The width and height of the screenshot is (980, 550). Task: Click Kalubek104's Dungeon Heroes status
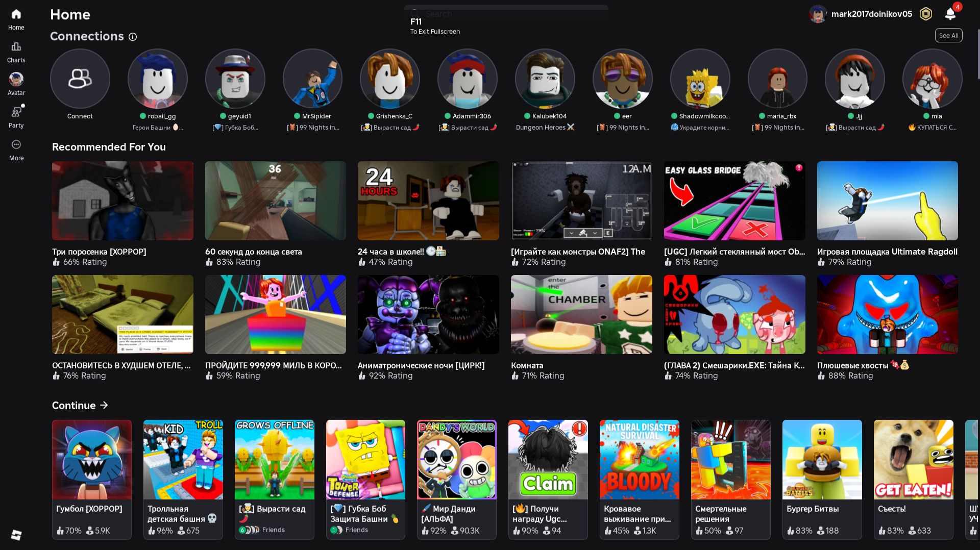[x=545, y=128]
